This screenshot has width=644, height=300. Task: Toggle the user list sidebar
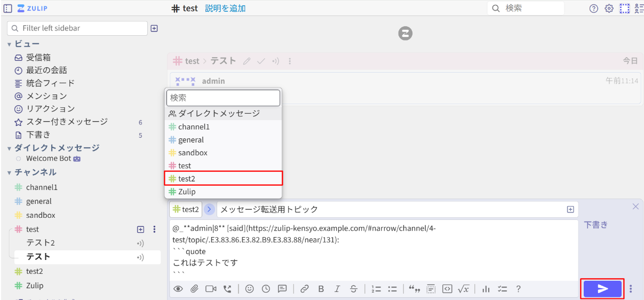[x=639, y=9]
